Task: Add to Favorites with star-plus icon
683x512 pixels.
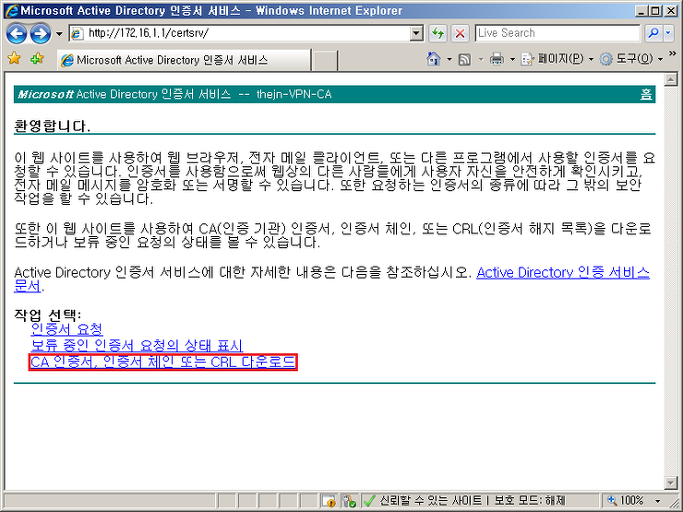Action: click(x=37, y=58)
